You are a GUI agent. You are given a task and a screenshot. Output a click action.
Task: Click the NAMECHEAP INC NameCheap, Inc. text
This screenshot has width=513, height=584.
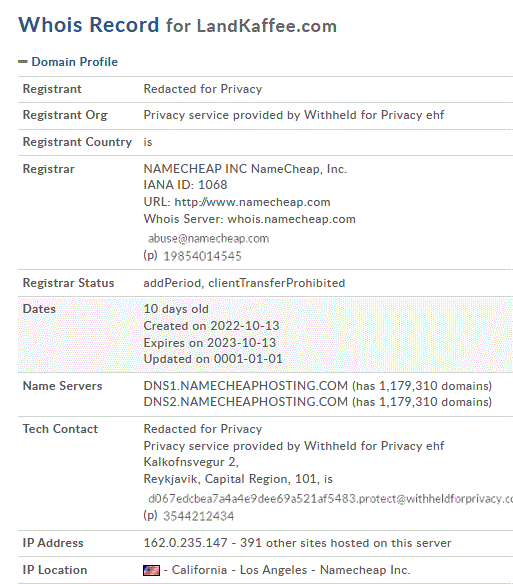[x=245, y=169]
